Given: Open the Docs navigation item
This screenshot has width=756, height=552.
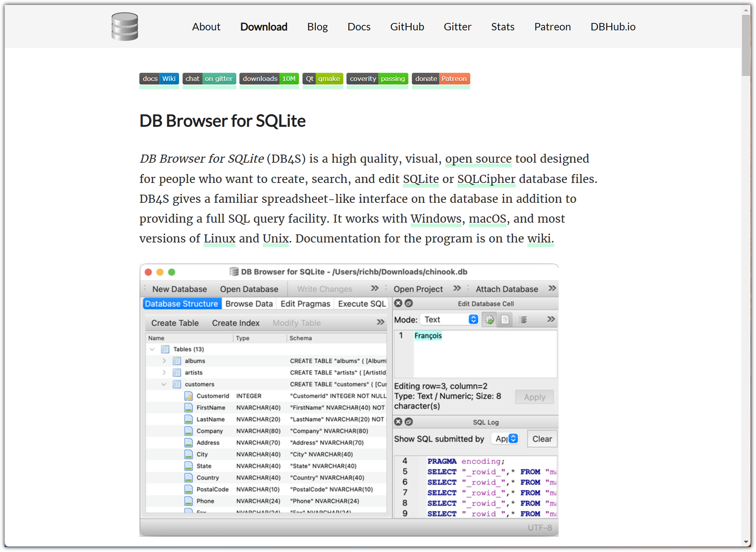Looking at the screenshot, I should [359, 26].
